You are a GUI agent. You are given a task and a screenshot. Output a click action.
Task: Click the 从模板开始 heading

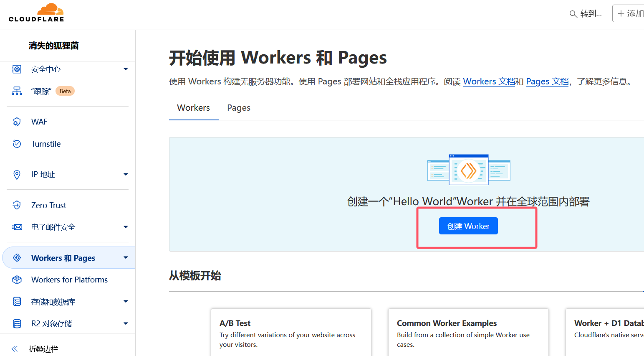click(x=195, y=276)
